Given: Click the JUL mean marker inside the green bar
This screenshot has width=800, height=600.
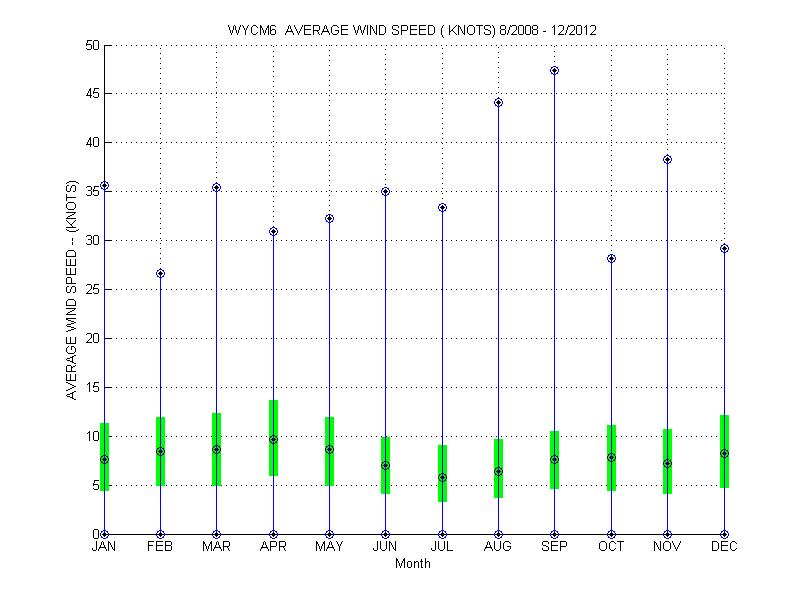Looking at the screenshot, I should pos(442,478).
